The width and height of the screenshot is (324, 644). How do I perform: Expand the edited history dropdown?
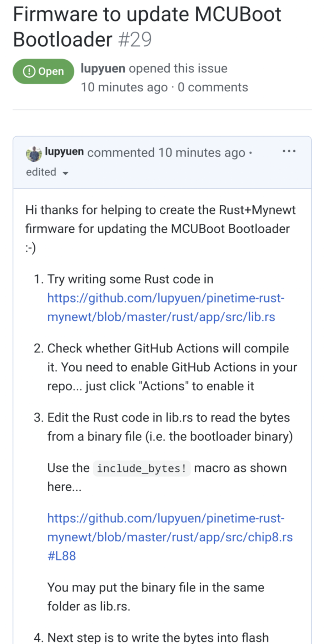(x=47, y=172)
